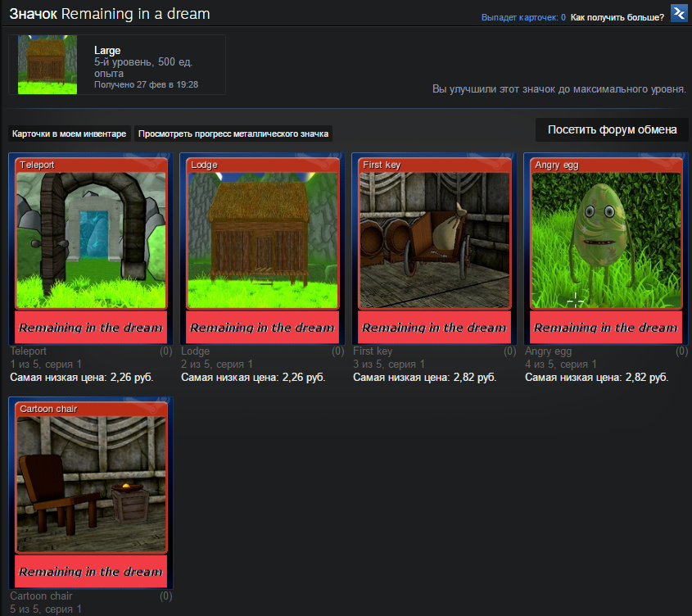This screenshot has height=616, width=692.
Task: Click badge name 'Large'
Action: point(107,50)
